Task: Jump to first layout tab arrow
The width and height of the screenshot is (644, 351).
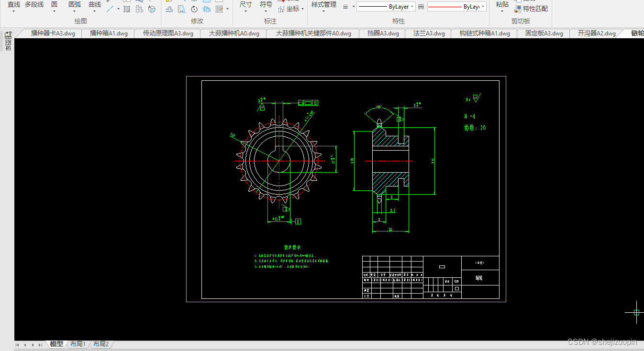Action: (x=18, y=344)
